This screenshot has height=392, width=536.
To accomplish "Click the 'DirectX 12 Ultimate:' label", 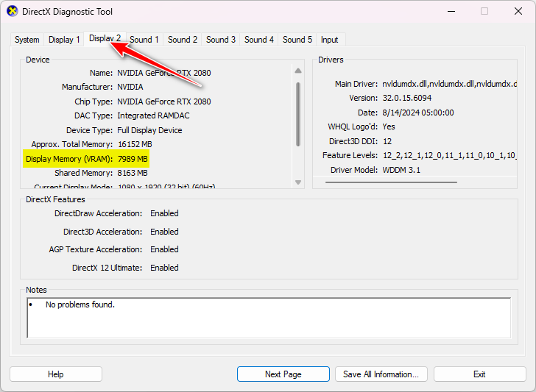I will (x=107, y=268).
